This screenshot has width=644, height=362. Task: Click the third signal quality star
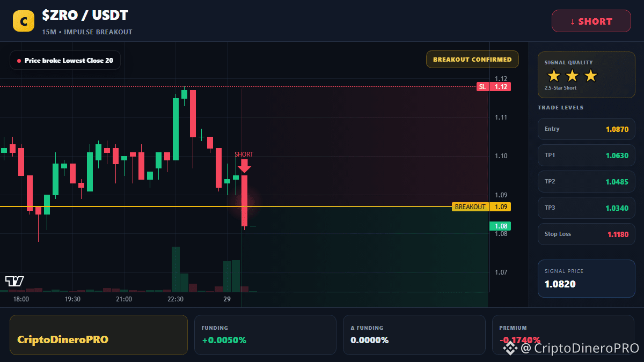click(590, 76)
